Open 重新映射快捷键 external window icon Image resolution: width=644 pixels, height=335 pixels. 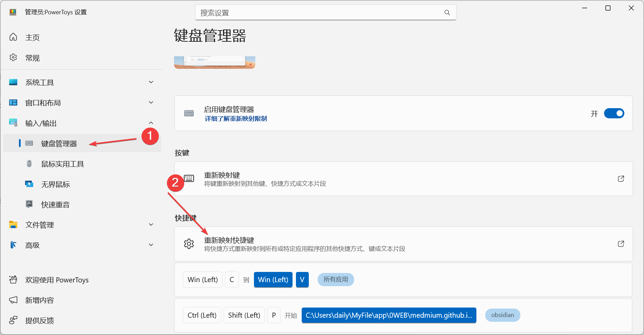click(x=621, y=244)
